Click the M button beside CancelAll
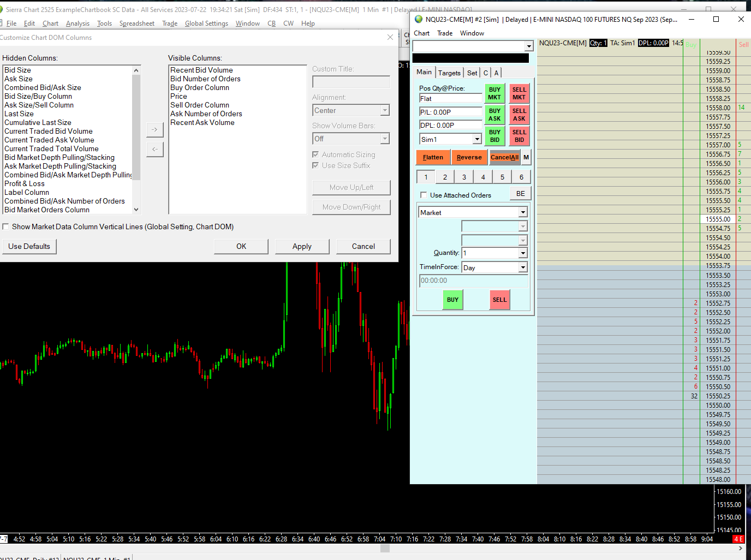Viewport: 751px width, 560px height. pos(526,157)
